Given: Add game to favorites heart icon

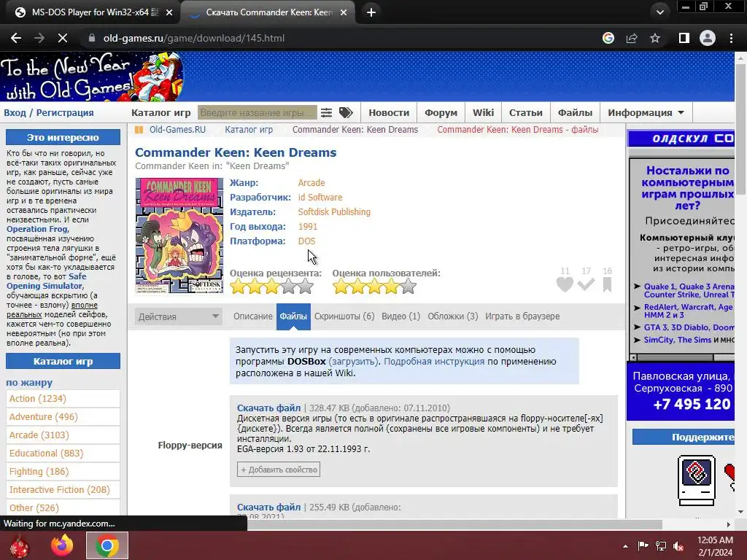Looking at the screenshot, I should pos(565,285).
